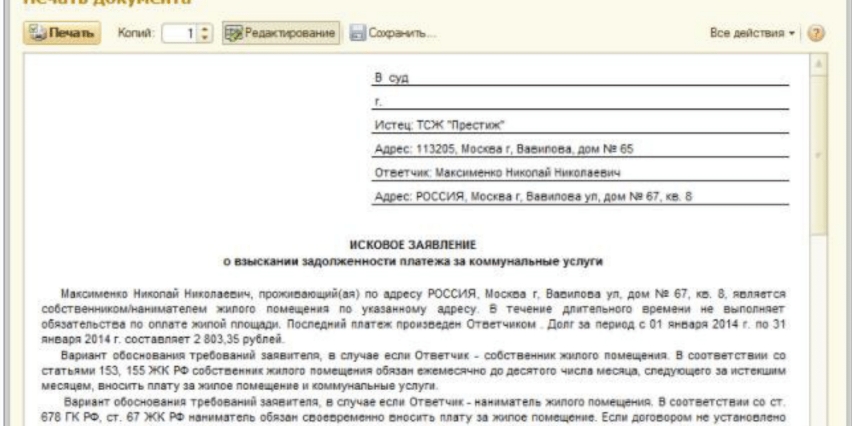Click the Копий number input field
Viewport: 852px width, 426px height.
[x=180, y=34]
